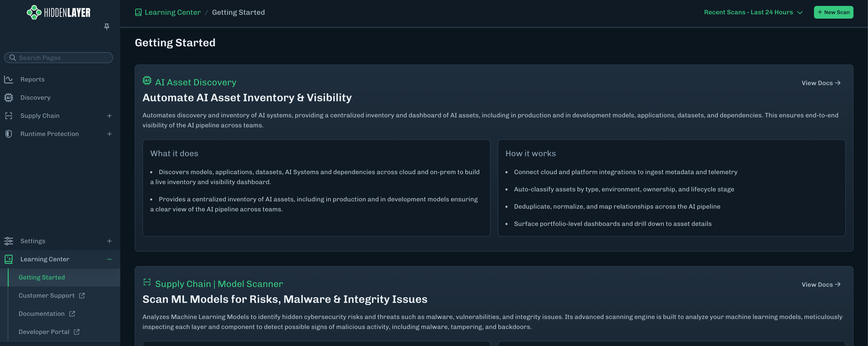The width and height of the screenshot is (868, 346).
Task: Click the HiddenLayer logo
Action: [59, 12]
